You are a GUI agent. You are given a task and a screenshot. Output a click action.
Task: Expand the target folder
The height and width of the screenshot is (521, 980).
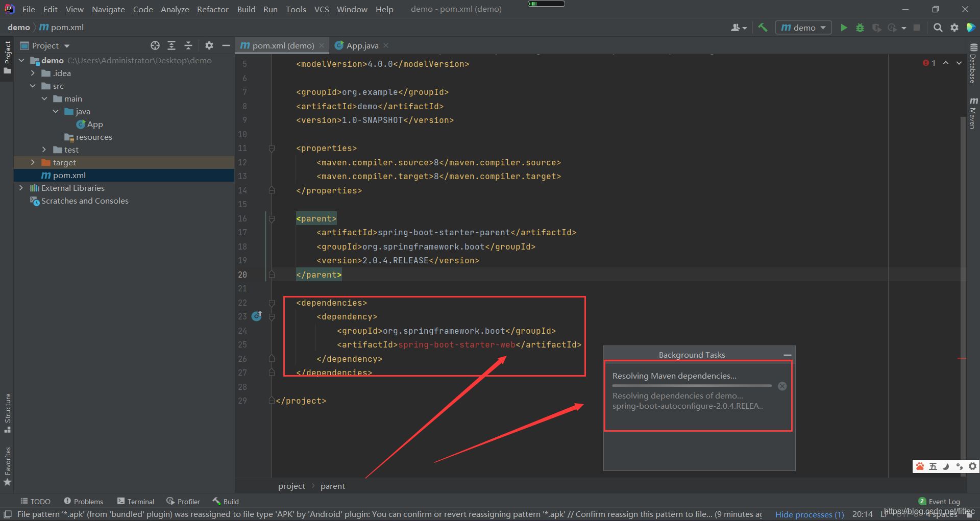click(33, 162)
